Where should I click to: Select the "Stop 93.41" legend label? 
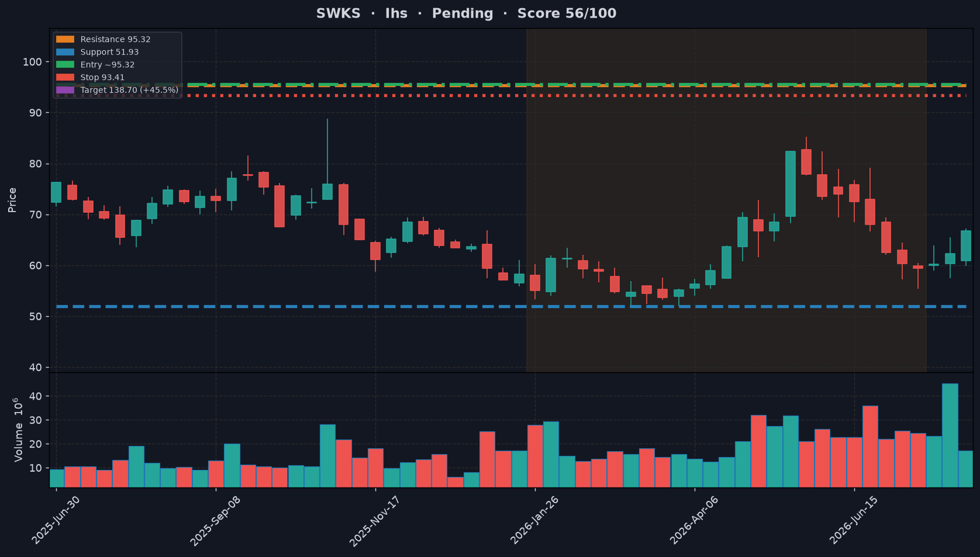[x=102, y=77]
